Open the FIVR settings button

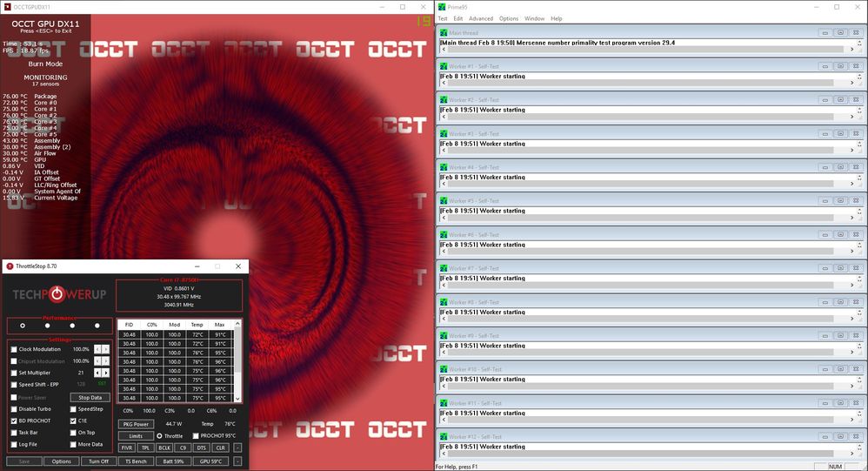(x=127, y=447)
